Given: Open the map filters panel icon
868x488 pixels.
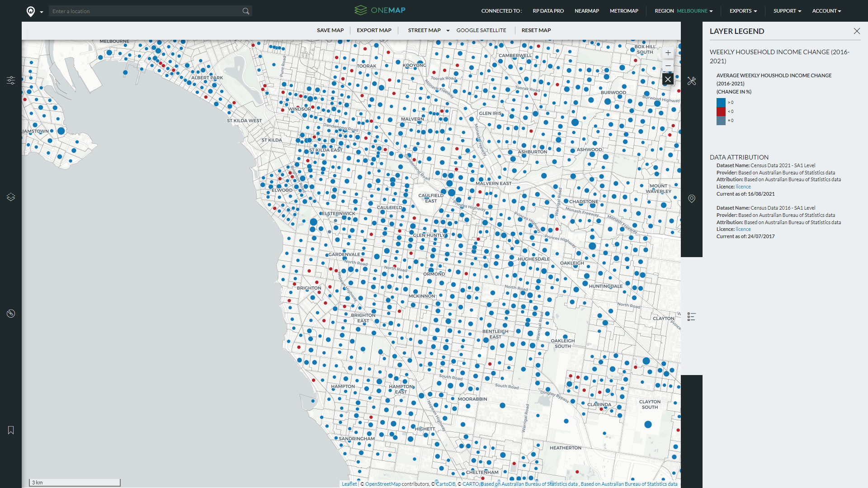Looking at the screenshot, I should [10, 80].
